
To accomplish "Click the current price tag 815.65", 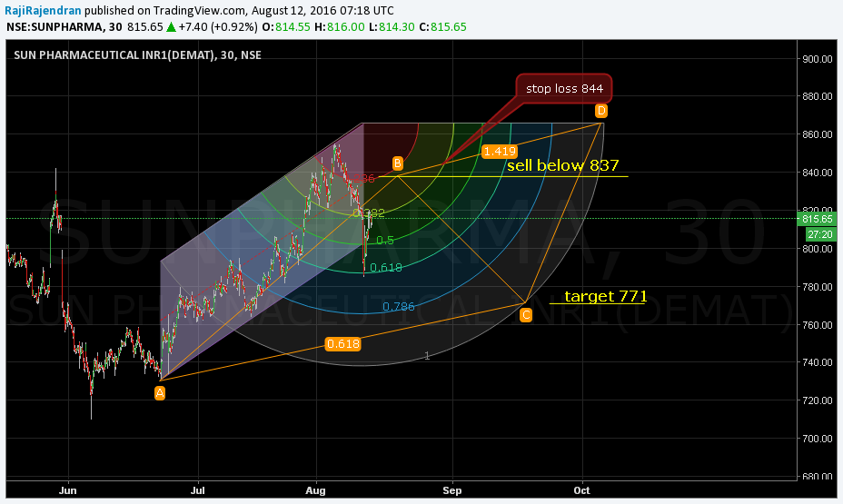I will [818, 219].
